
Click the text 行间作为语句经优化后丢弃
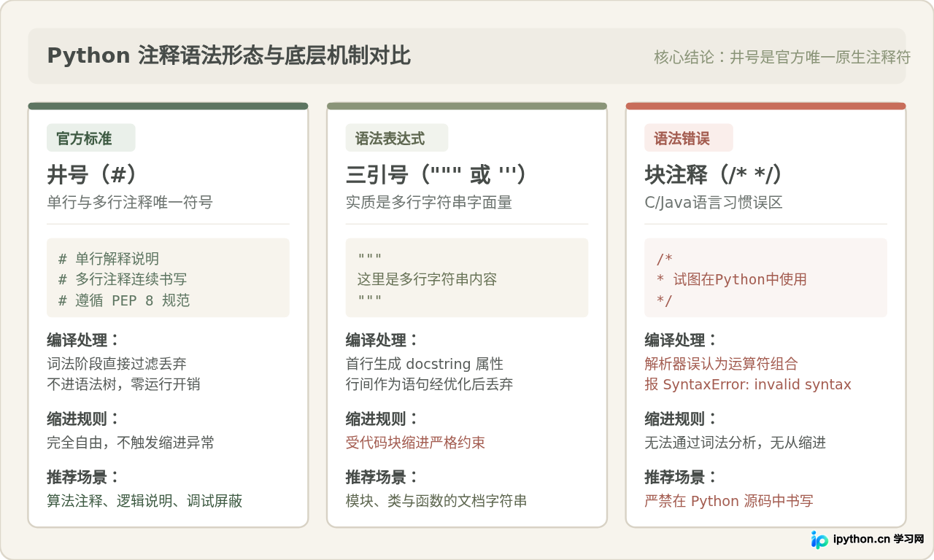tap(430, 384)
